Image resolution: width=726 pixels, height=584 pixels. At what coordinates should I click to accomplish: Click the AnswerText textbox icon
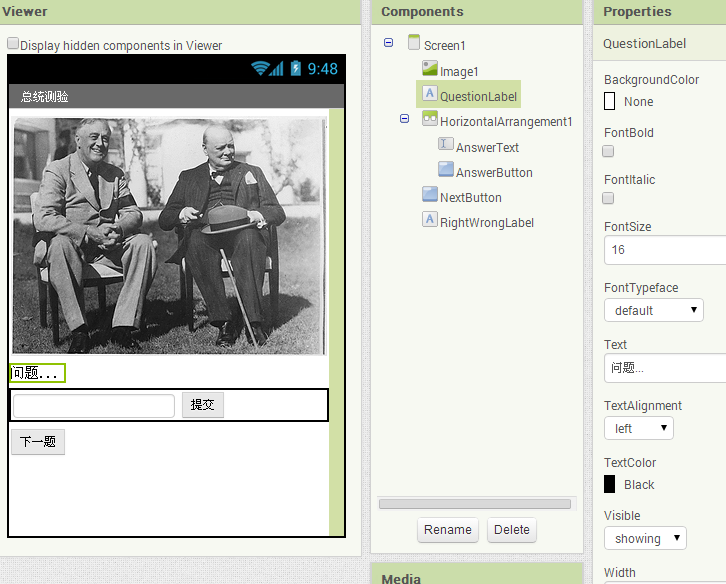point(446,145)
